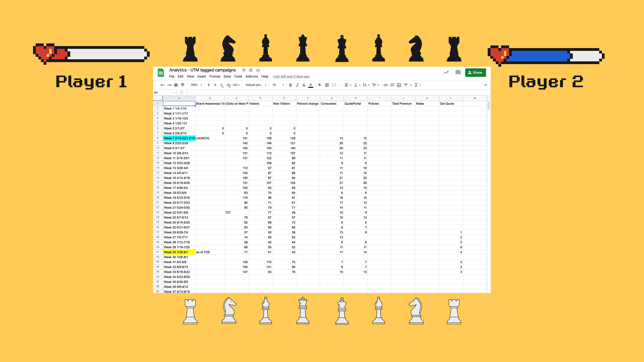Select the Paint format tool
644x362 pixels.
pos(182,85)
